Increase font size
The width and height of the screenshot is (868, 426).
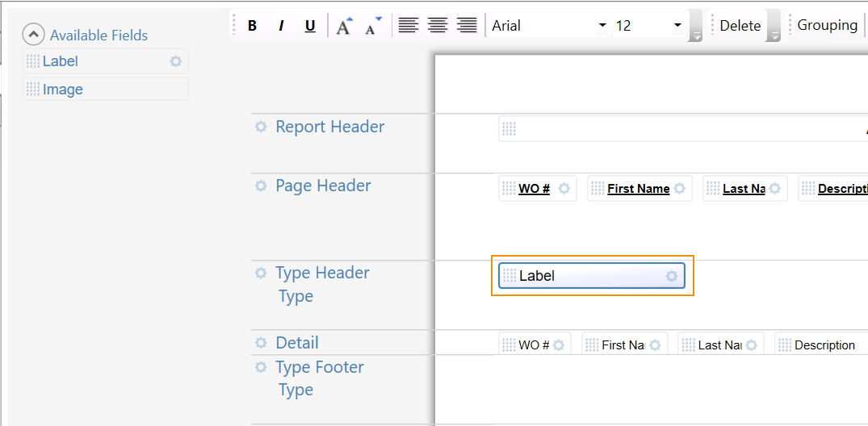pos(345,26)
